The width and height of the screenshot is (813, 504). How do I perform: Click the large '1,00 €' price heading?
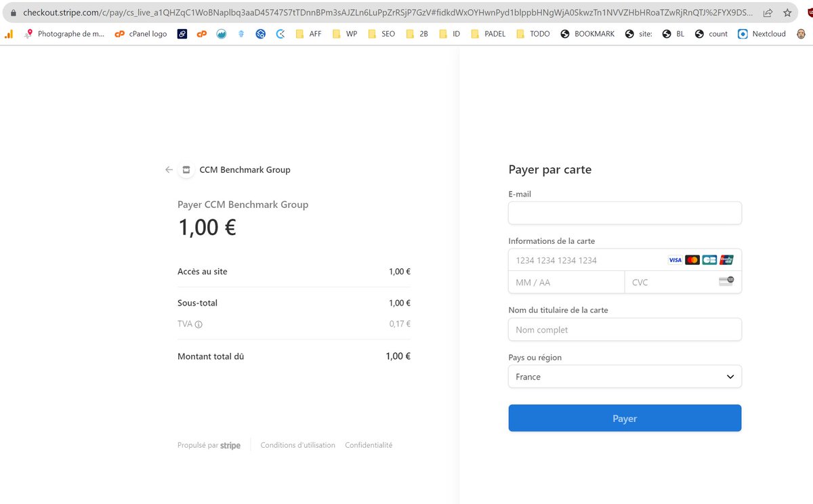click(x=207, y=227)
